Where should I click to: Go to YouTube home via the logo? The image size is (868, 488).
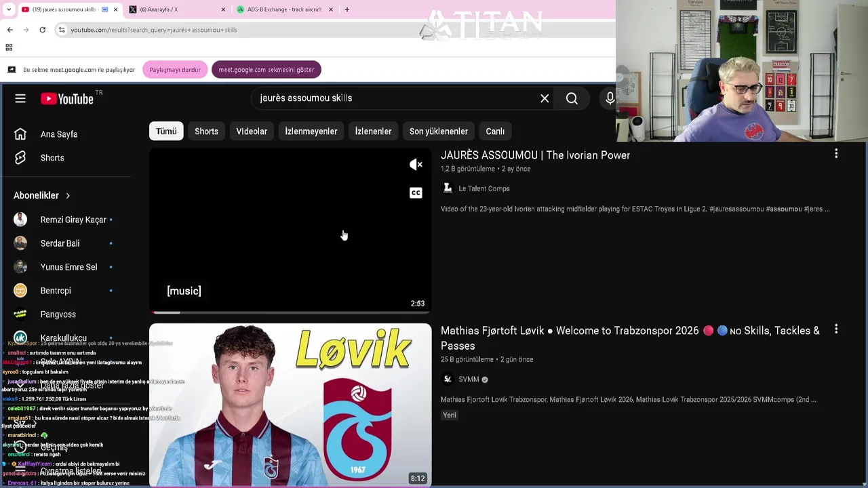67,99
